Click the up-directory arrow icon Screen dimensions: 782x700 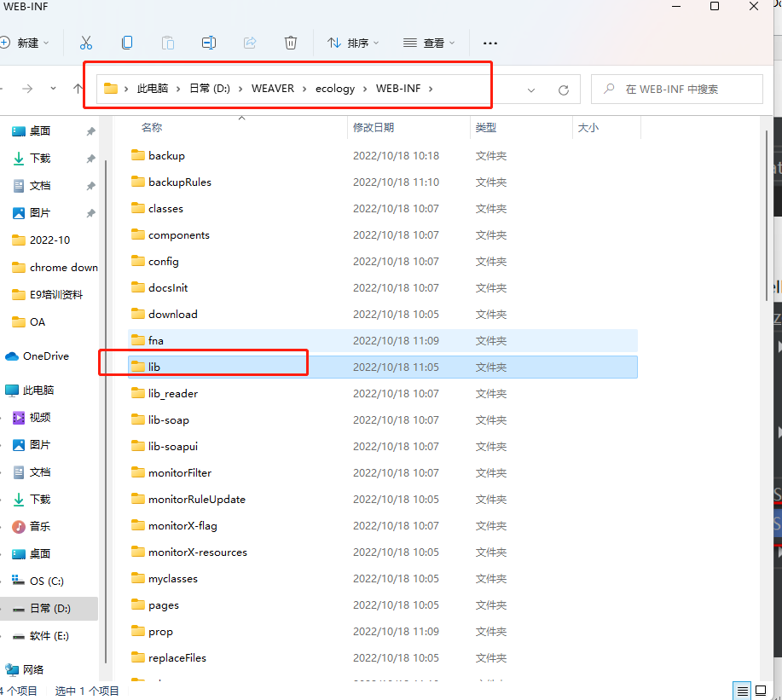coord(78,89)
